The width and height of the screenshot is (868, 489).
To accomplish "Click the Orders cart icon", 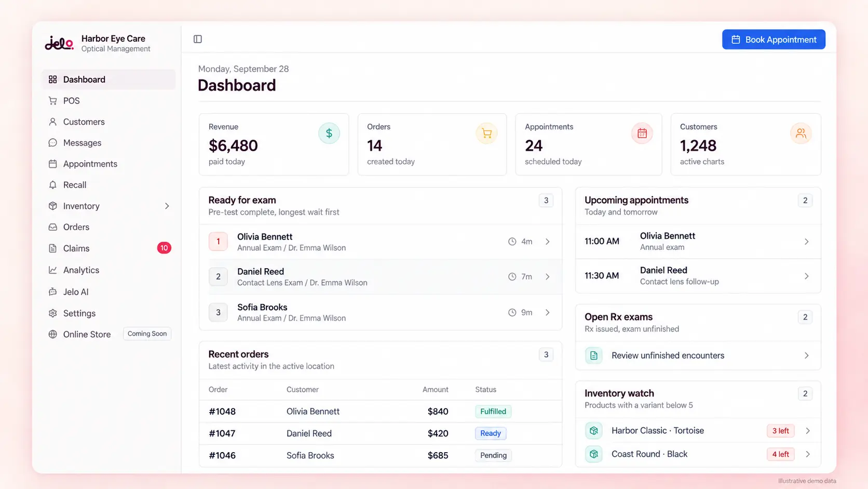I will (x=486, y=134).
